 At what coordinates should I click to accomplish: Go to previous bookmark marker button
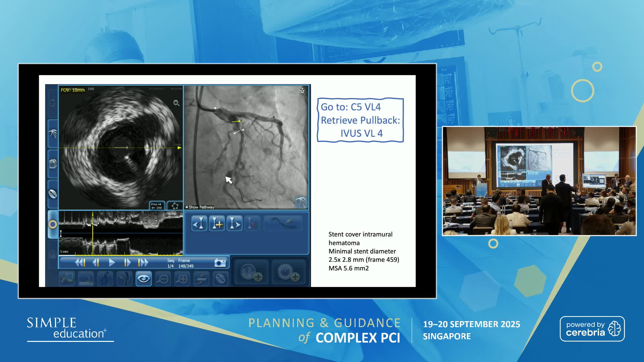[199, 224]
